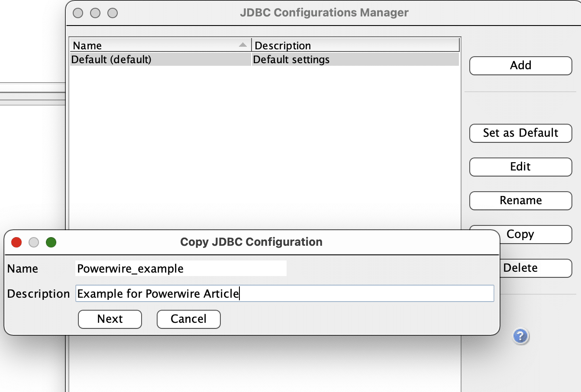Click the blue help question mark icon
This screenshot has height=392, width=581.
[x=520, y=336]
